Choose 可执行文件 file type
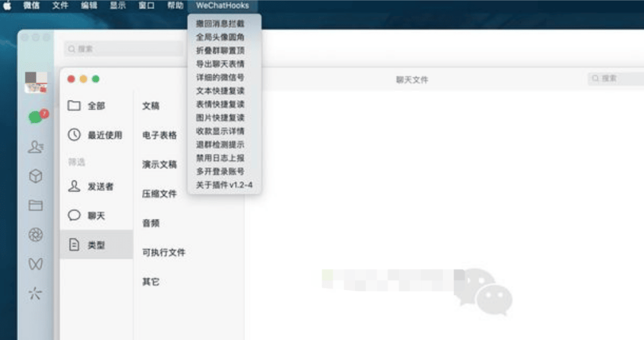The image size is (644, 340). pos(164,252)
